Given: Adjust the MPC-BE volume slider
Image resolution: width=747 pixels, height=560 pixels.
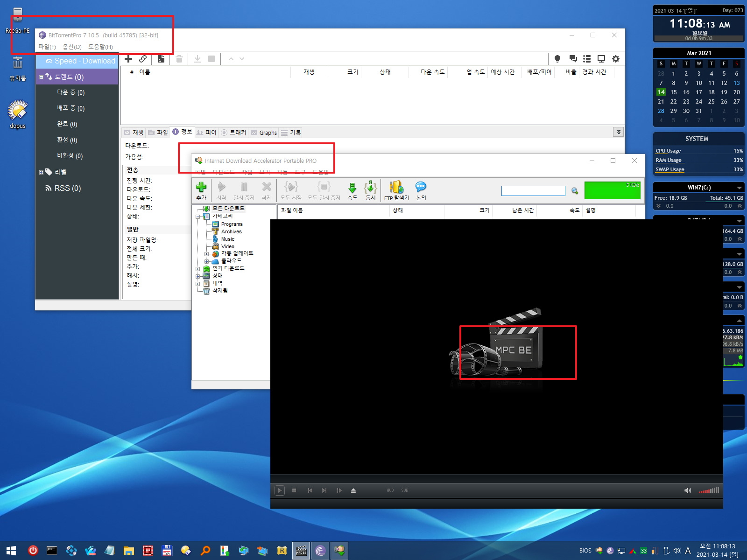Looking at the screenshot, I should point(709,490).
